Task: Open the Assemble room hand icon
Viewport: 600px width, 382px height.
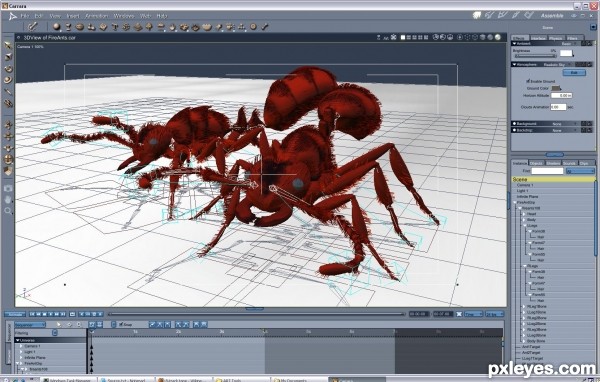Action: pos(477,15)
